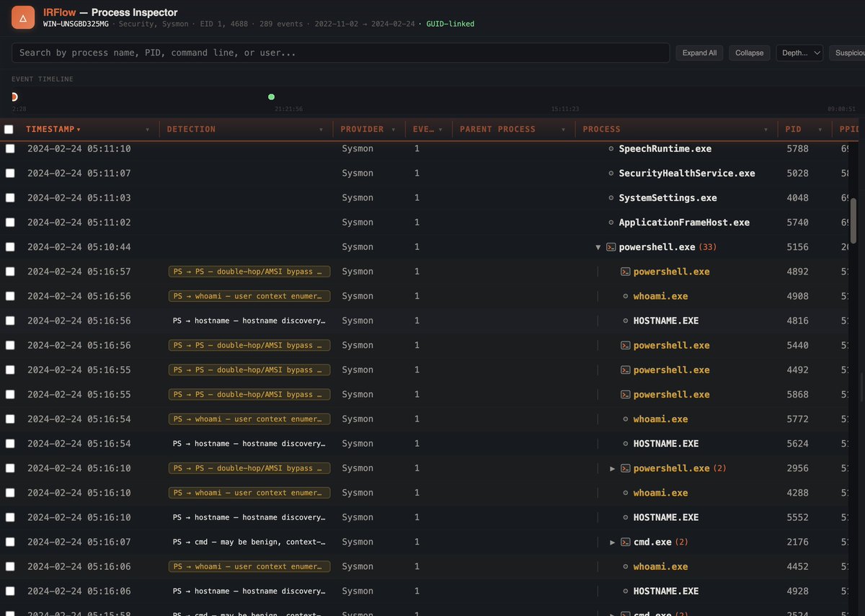The width and height of the screenshot is (865, 616).
Task: Check the SystemSettings.exe row checkbox
Action: click(10, 197)
